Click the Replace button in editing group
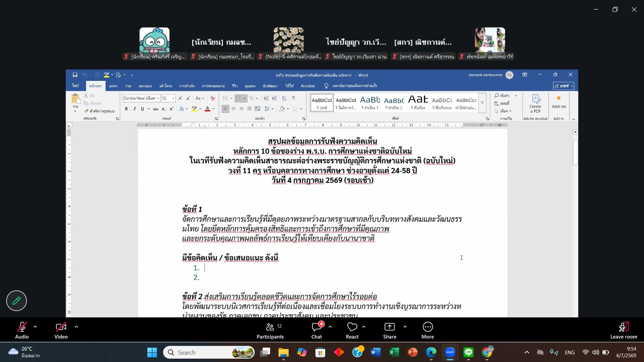The image size is (644, 362). click(x=502, y=103)
